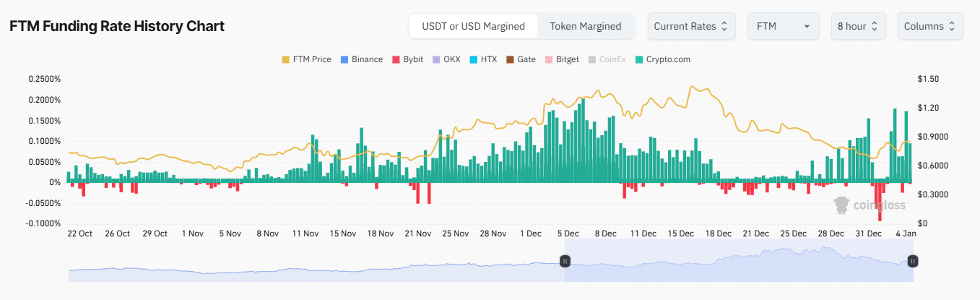Toggle Crypto.com legend series
Image resolution: width=980 pixels, height=300 pixels.
click(x=662, y=59)
